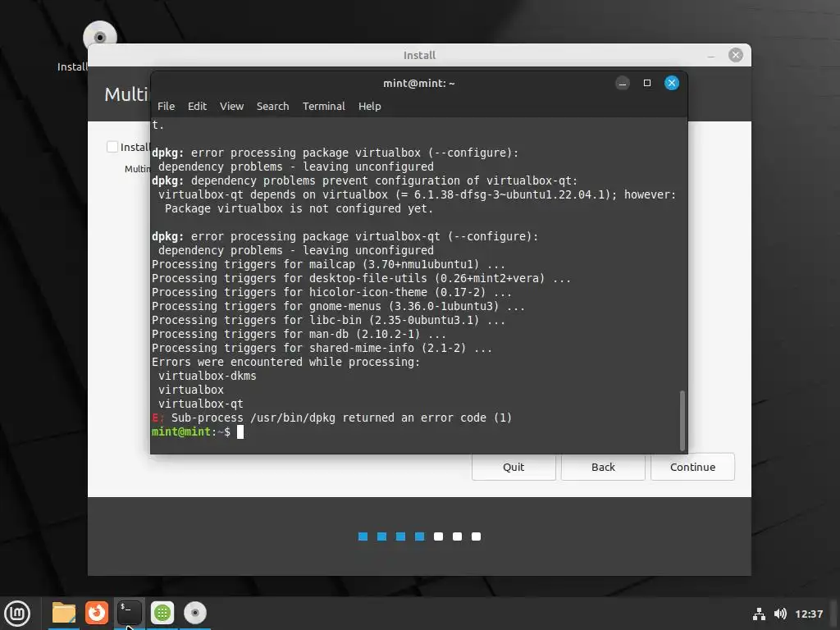Close the mint@mint terminal window
840x630 pixels.
click(x=672, y=83)
